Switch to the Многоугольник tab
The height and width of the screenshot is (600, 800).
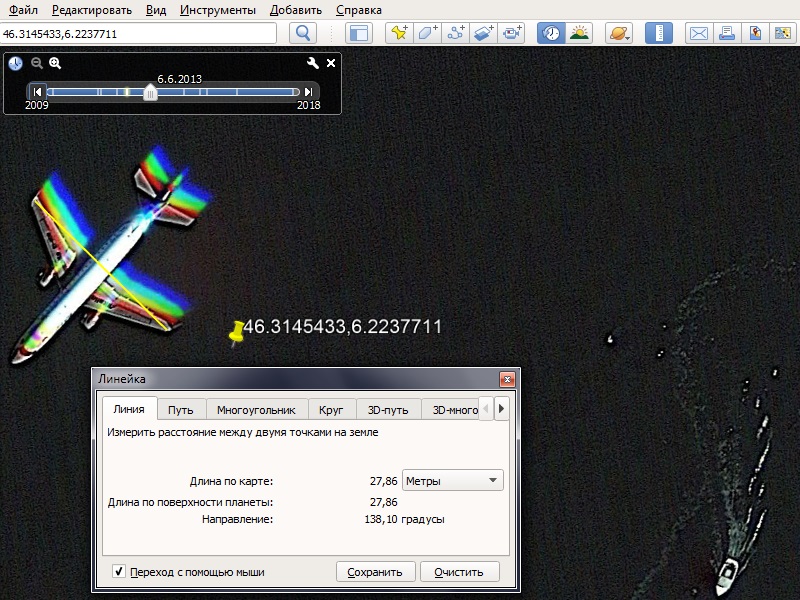pos(256,410)
